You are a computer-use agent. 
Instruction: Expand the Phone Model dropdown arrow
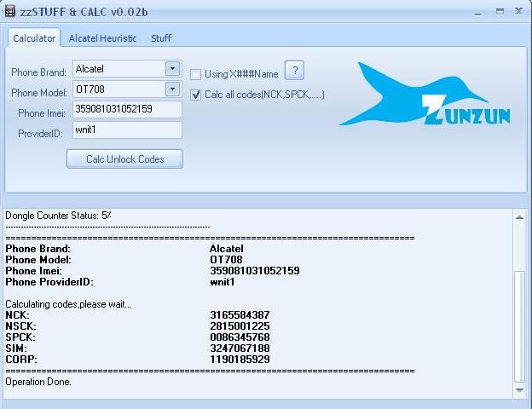click(172, 89)
